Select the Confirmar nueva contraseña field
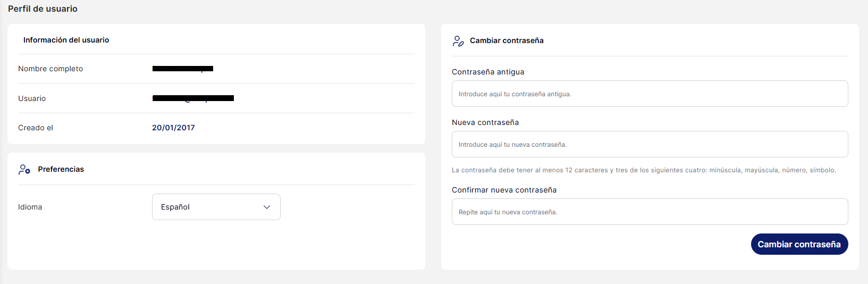Viewport: 868px width, 284px height. point(650,212)
